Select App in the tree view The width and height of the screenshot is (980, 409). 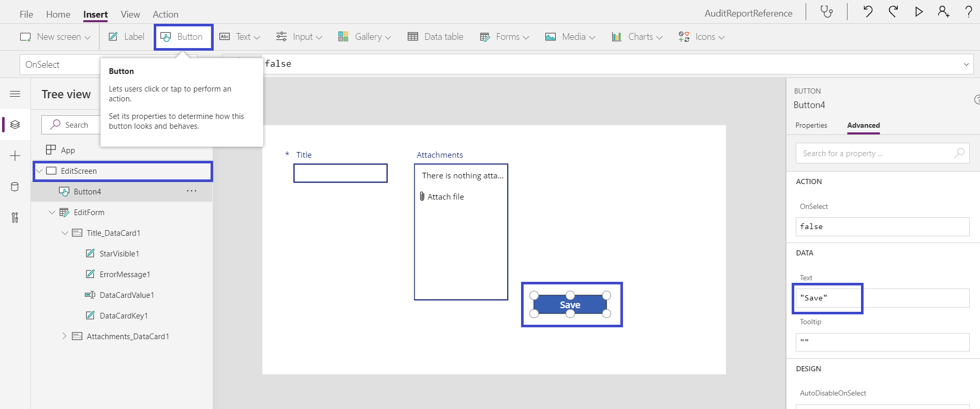[x=68, y=150]
